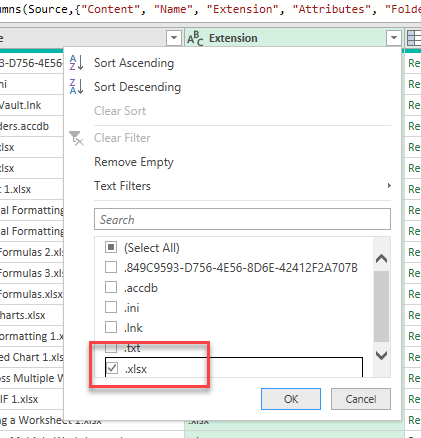This screenshot has height=438, width=421.
Task: Select the 'harts.xlsx' name cell
Action: (x=31, y=315)
